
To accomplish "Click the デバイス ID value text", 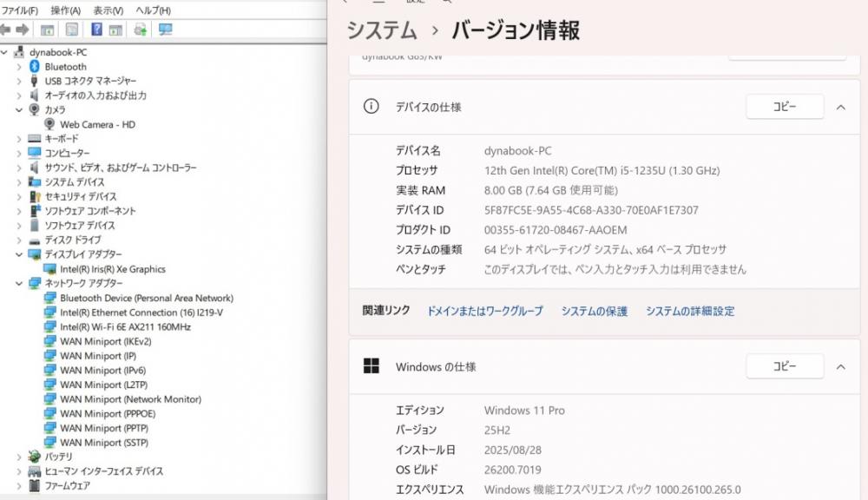I will click(591, 210).
